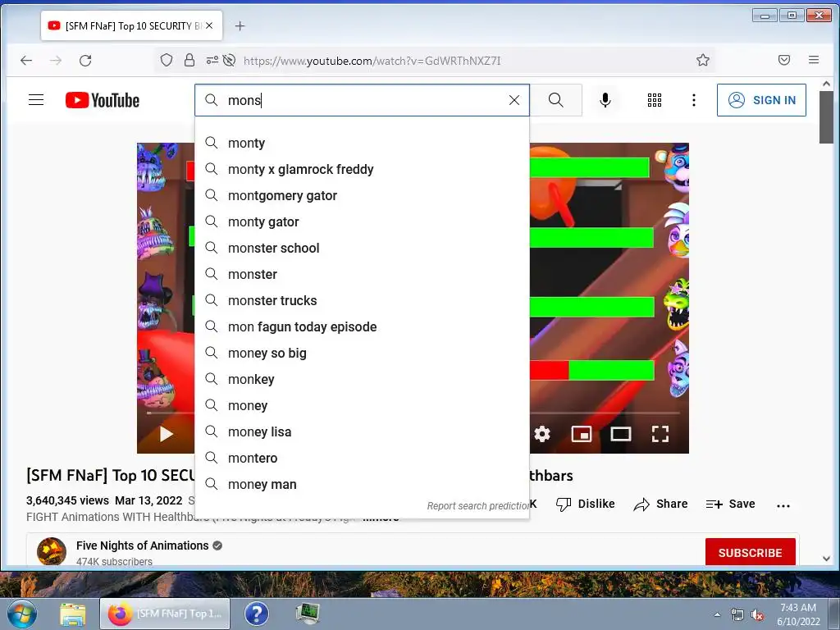Open the help icon in the taskbar
The height and width of the screenshot is (630, 840).
pyautogui.click(x=257, y=614)
